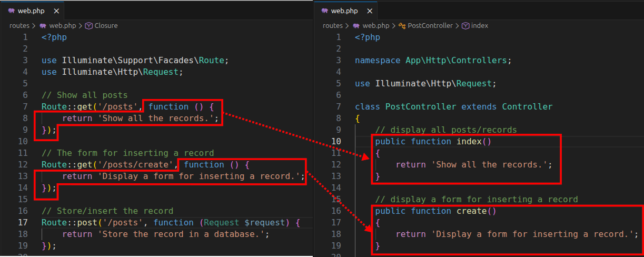The image size is (644, 257).
Task: Open web.php breadcrumb dropdown in the left pane
Action: click(x=63, y=25)
